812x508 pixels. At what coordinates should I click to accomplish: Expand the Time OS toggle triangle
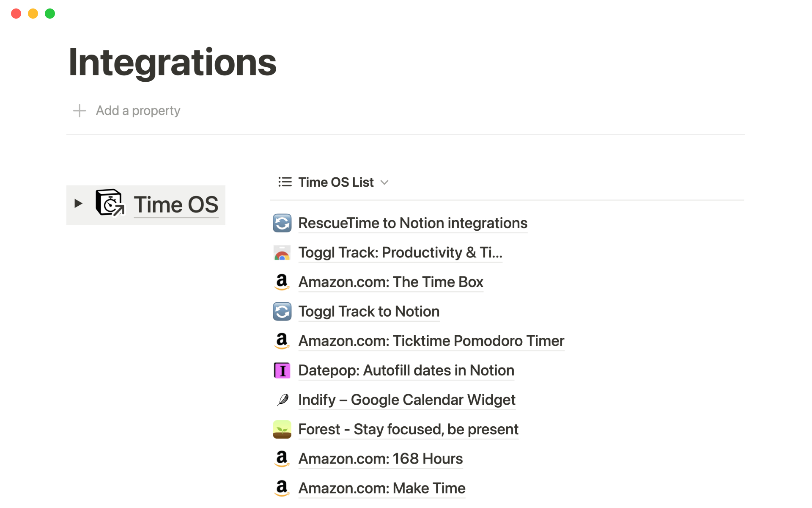click(78, 204)
